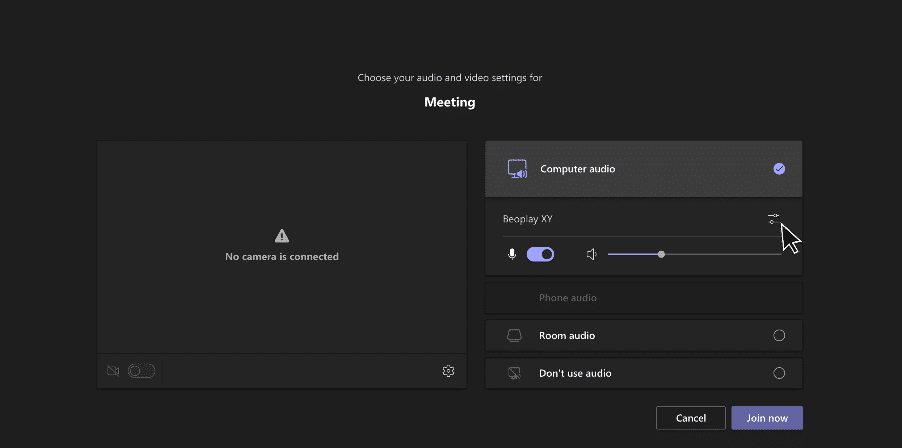
Task: Click the Computer audio checkmark
Action: 779,169
